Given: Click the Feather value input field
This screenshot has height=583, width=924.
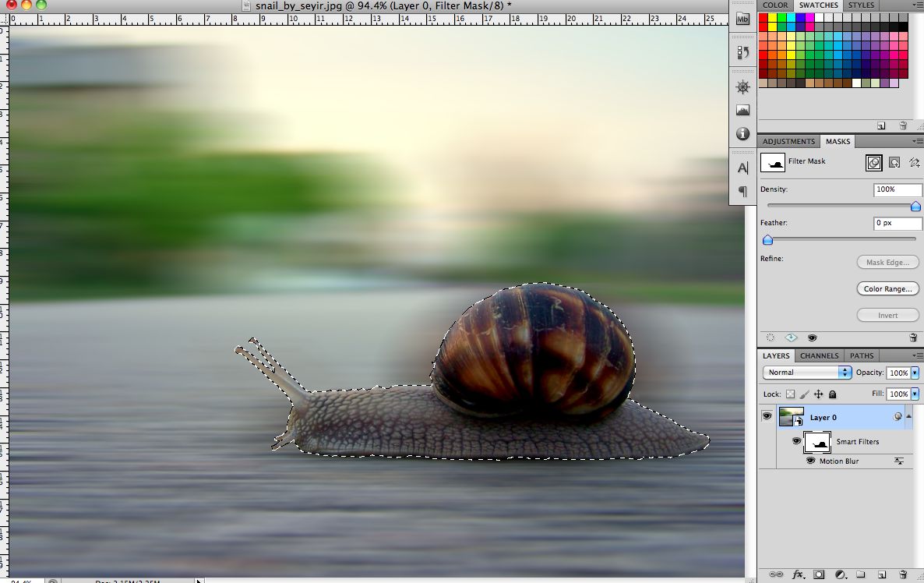Looking at the screenshot, I should pos(897,223).
